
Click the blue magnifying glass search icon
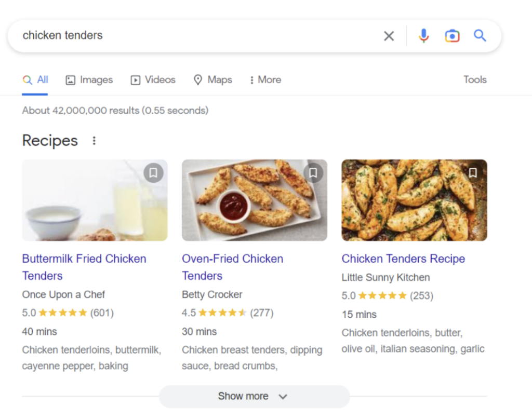pyautogui.click(x=479, y=35)
